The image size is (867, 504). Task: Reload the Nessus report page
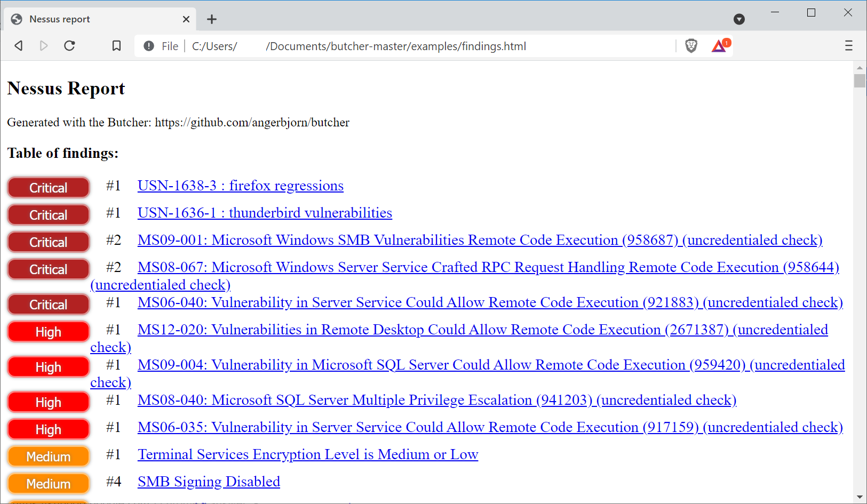(69, 46)
